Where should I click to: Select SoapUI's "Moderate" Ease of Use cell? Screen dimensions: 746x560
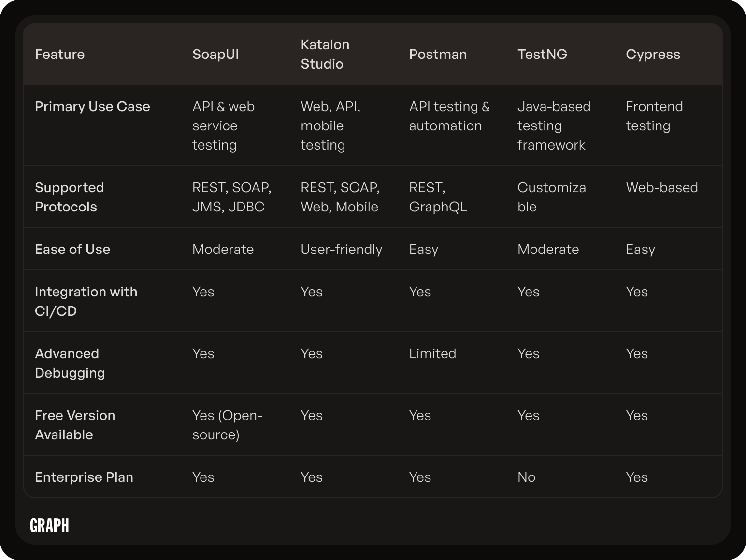click(x=223, y=249)
